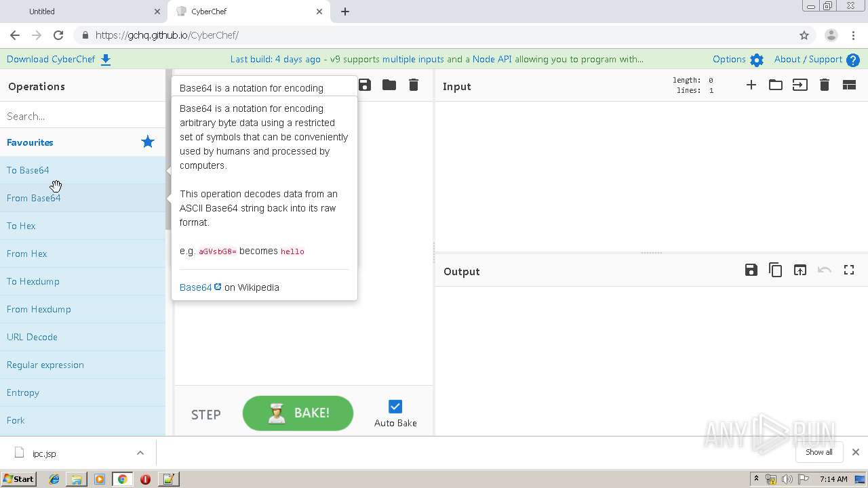Open file as input
Image resolution: width=868 pixels, height=488 pixels.
point(800,85)
